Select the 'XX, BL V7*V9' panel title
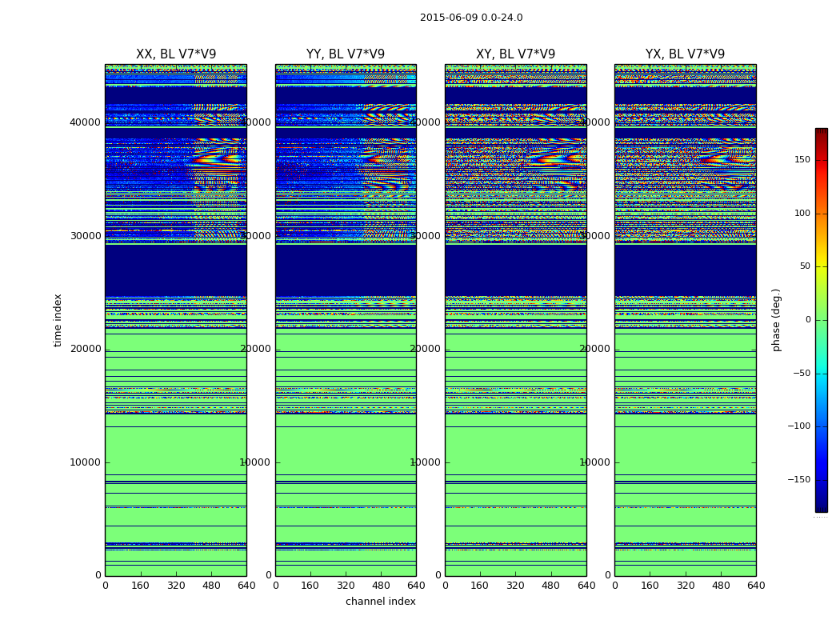This screenshot has height=640, width=840. (176, 54)
